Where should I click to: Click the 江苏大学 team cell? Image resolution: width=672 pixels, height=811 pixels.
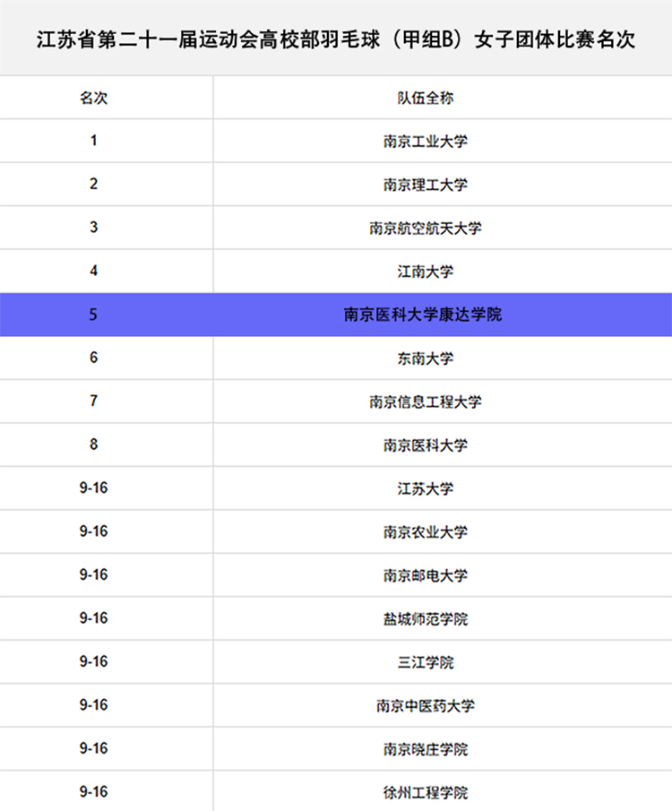tap(425, 488)
